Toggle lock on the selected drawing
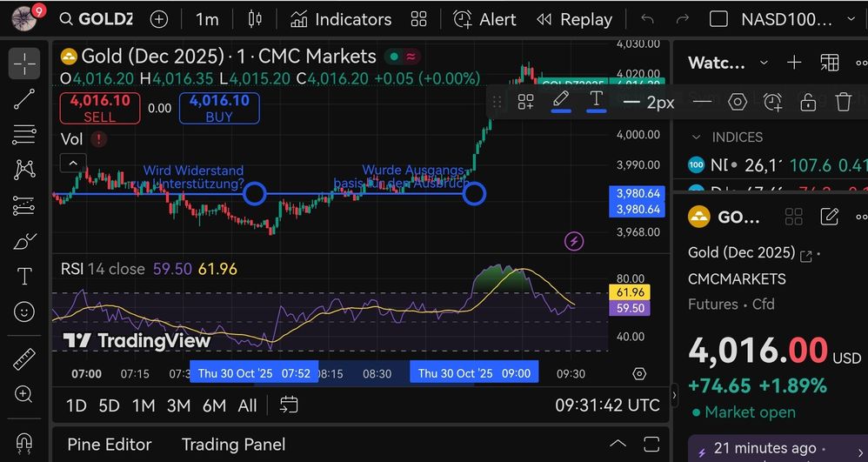868x462 pixels. pyautogui.click(x=808, y=102)
